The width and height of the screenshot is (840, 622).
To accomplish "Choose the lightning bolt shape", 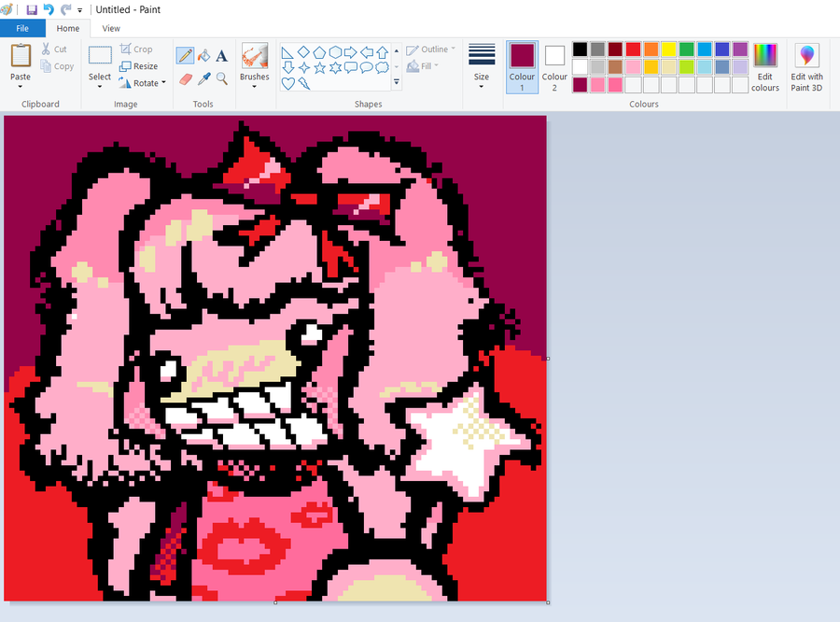I will (303, 83).
